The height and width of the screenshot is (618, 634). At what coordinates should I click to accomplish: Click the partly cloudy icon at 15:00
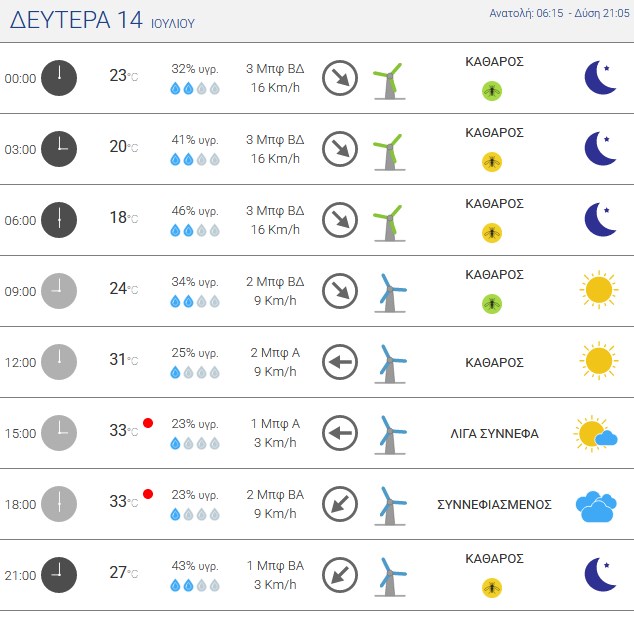click(596, 434)
